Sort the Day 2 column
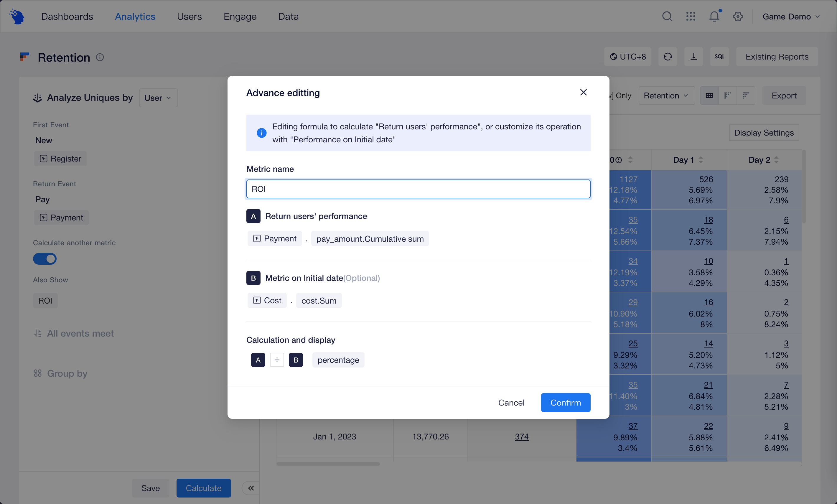 (x=776, y=160)
